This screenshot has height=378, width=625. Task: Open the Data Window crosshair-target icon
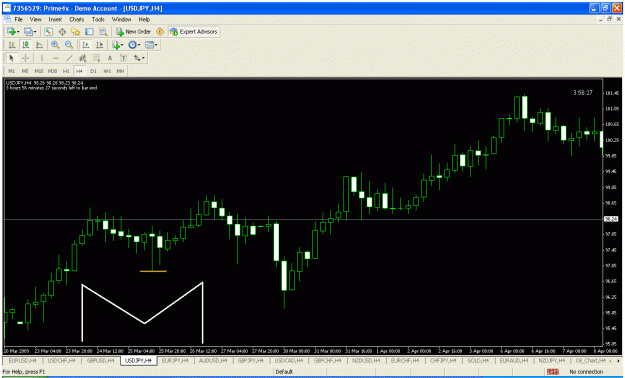(62, 32)
